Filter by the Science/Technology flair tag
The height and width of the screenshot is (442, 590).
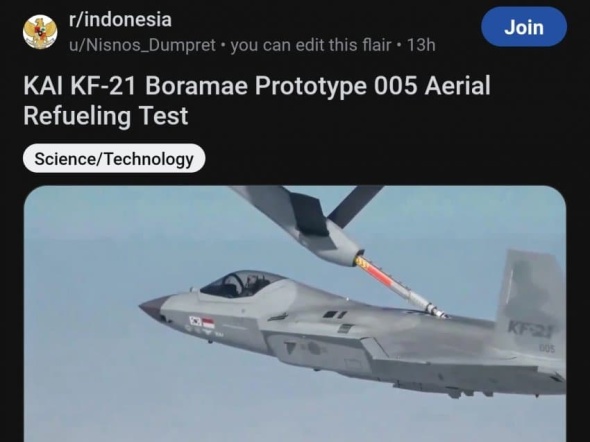point(114,158)
